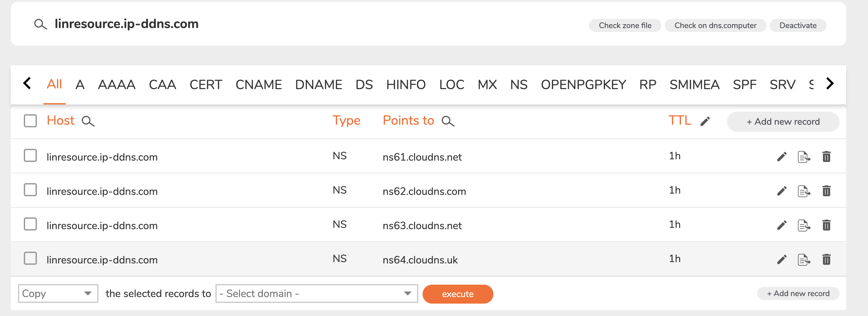
Task: Sort by the Points to column header
Action: click(409, 120)
